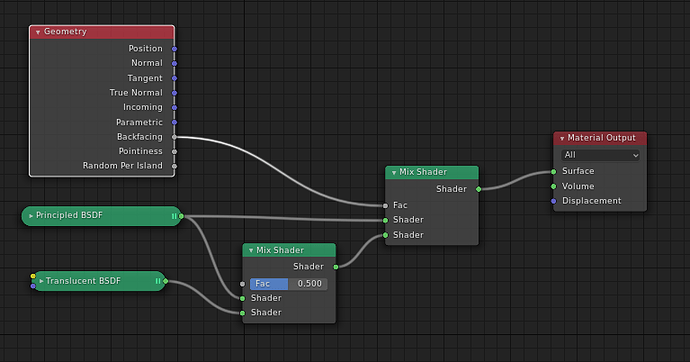Open the All target dropdown
This screenshot has width=690, height=362.
tap(600, 155)
